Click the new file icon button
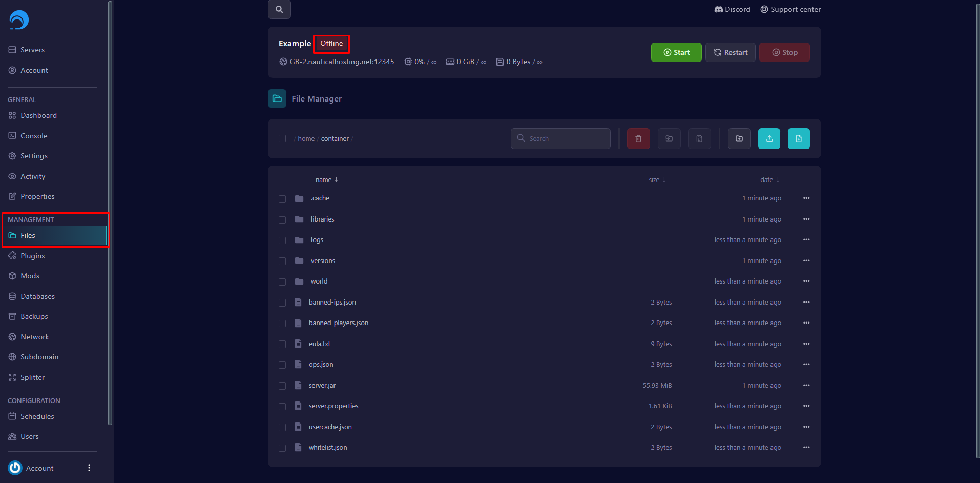 799,138
